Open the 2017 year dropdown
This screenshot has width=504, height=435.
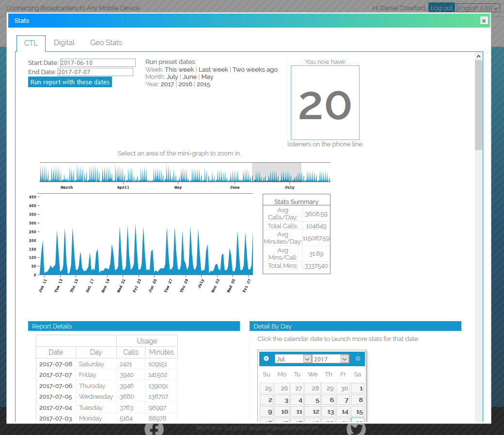tap(331, 359)
